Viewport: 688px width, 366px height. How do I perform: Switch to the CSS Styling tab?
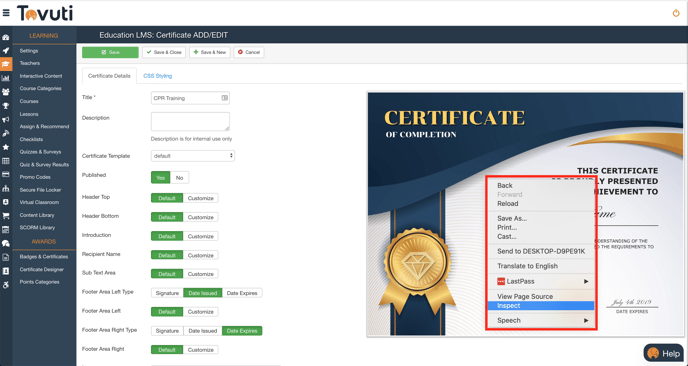[x=158, y=76]
